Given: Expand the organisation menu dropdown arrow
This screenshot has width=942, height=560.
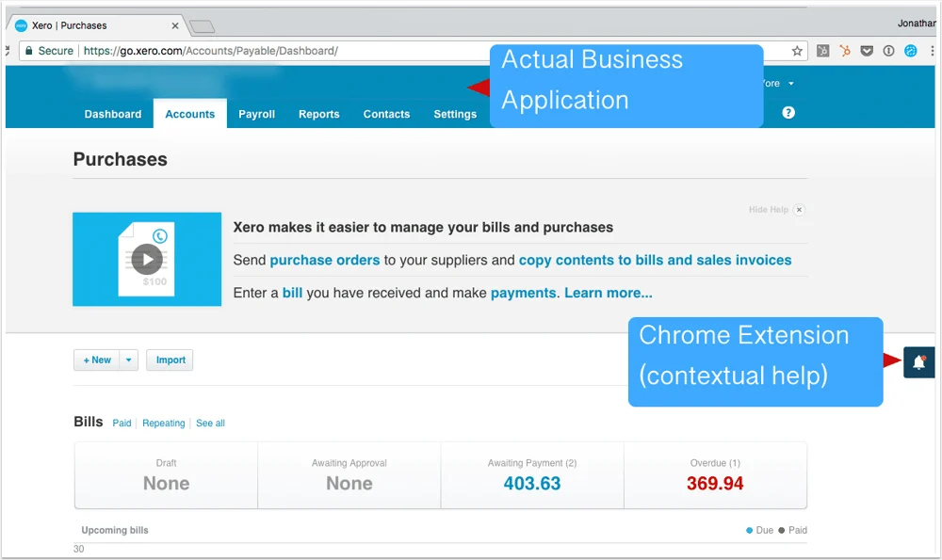Looking at the screenshot, I should pos(790,84).
